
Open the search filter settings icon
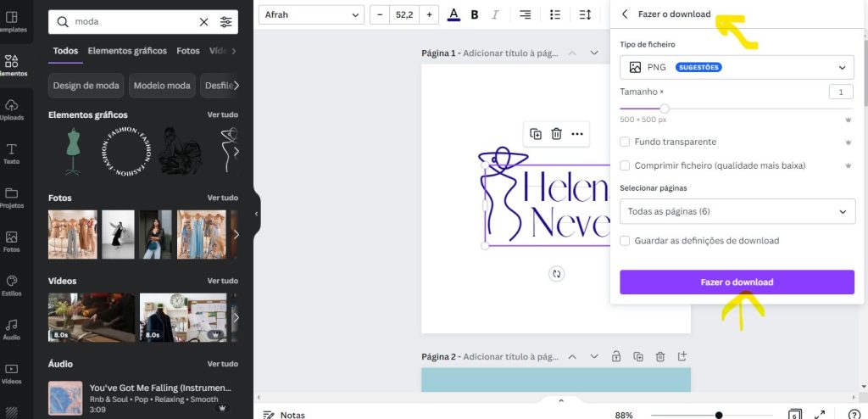tap(226, 22)
